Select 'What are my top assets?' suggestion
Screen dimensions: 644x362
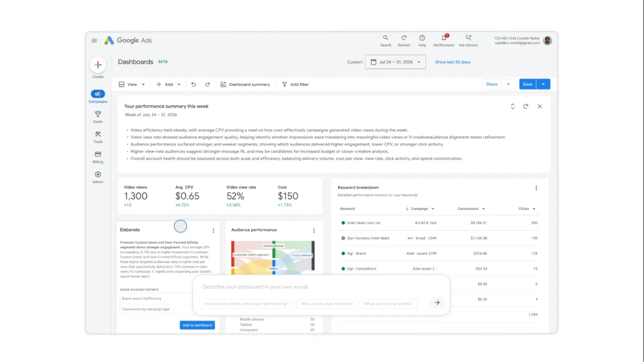388,304
